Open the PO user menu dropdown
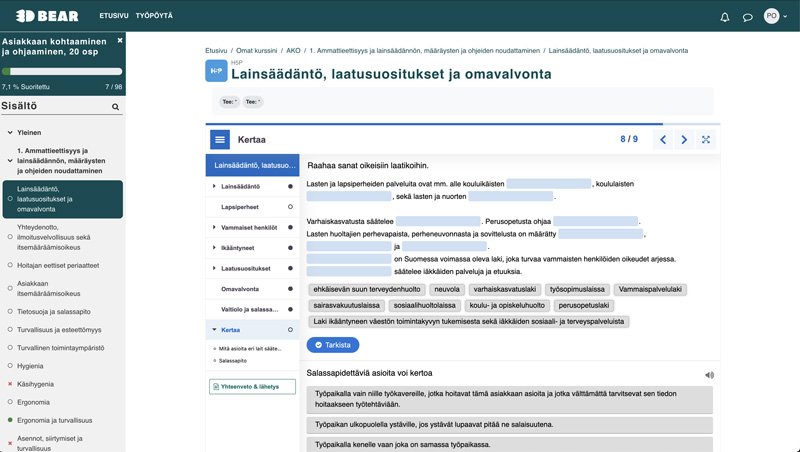Viewport: 800px width, 452px height. pyautogui.click(x=776, y=17)
